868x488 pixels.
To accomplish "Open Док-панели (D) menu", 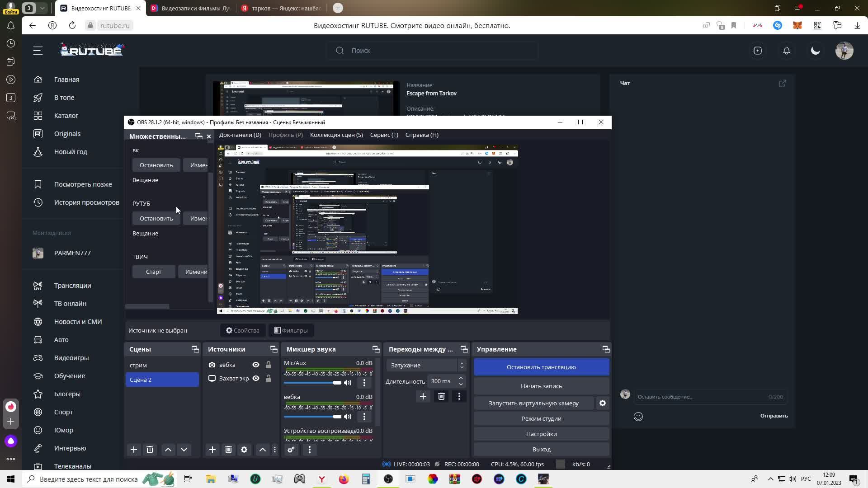I will point(240,135).
